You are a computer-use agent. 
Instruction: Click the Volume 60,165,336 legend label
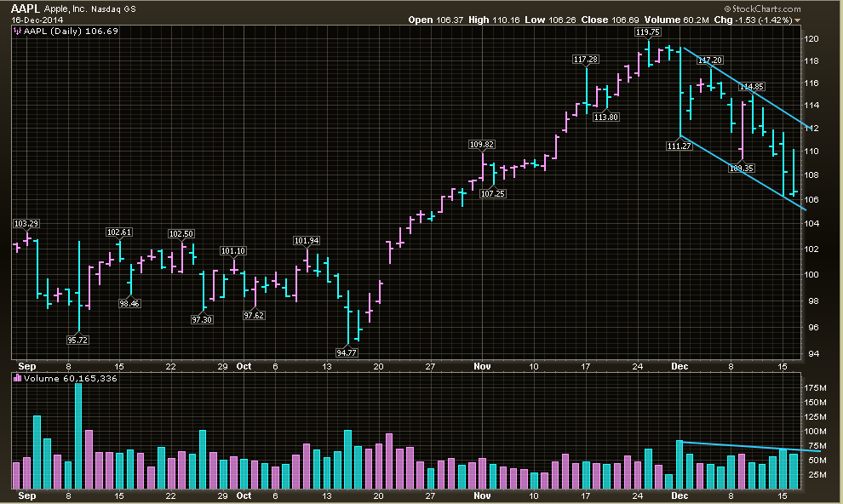71,378
